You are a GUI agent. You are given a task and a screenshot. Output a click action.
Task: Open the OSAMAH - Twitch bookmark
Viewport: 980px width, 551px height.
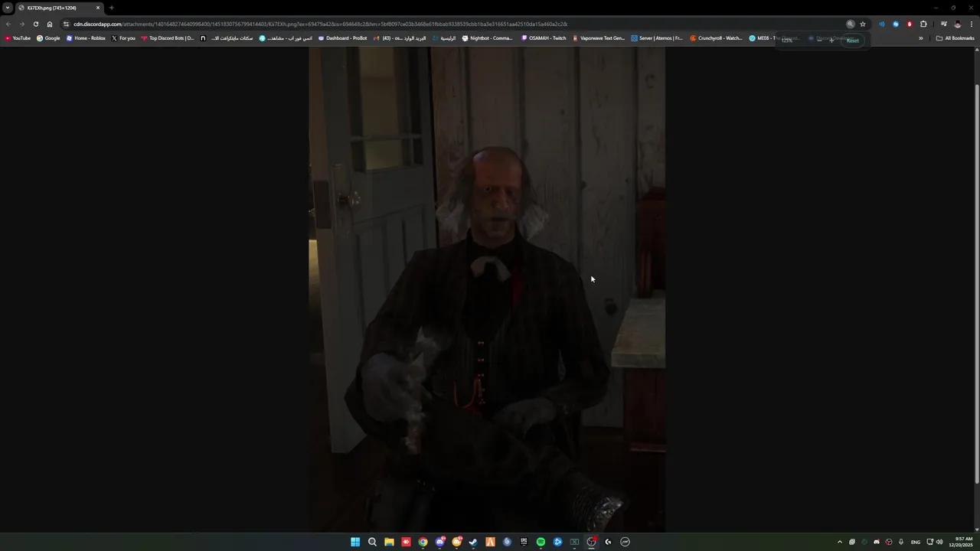544,38
